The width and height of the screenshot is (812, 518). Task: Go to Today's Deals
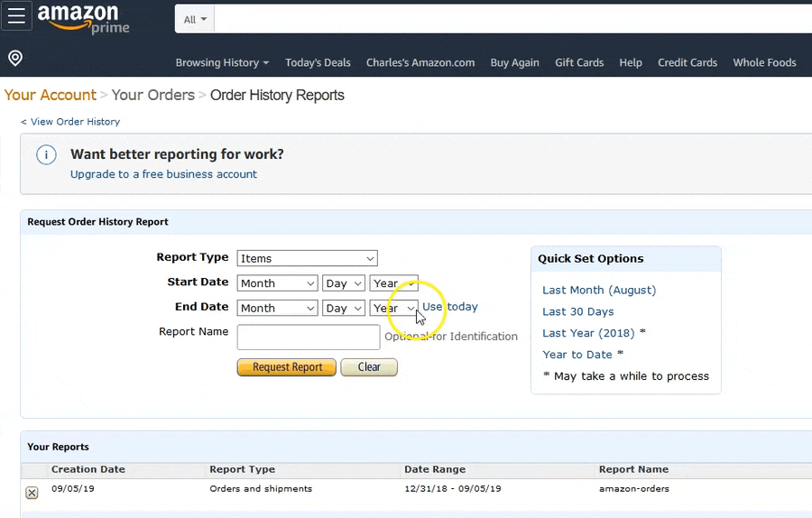[x=318, y=62]
